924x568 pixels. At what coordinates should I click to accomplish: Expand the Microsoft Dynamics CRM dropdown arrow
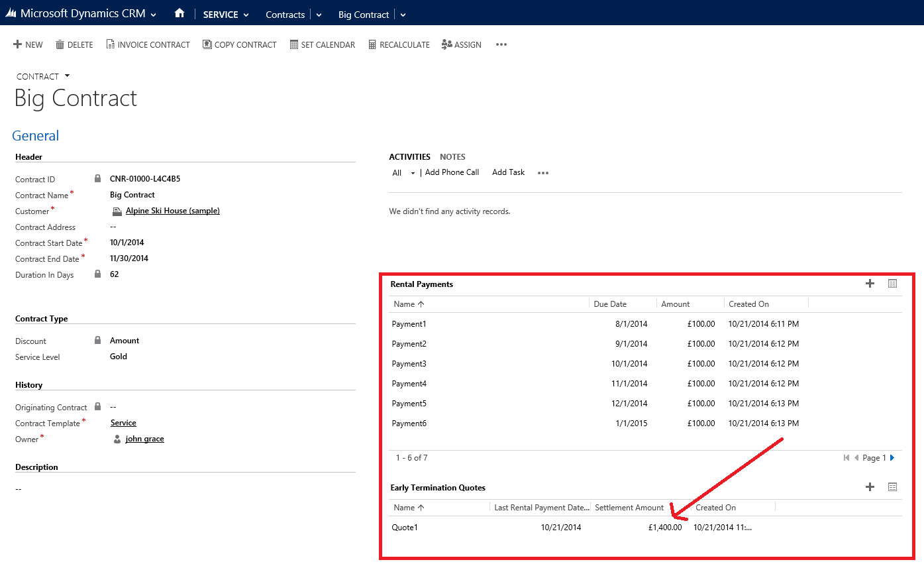154,15
